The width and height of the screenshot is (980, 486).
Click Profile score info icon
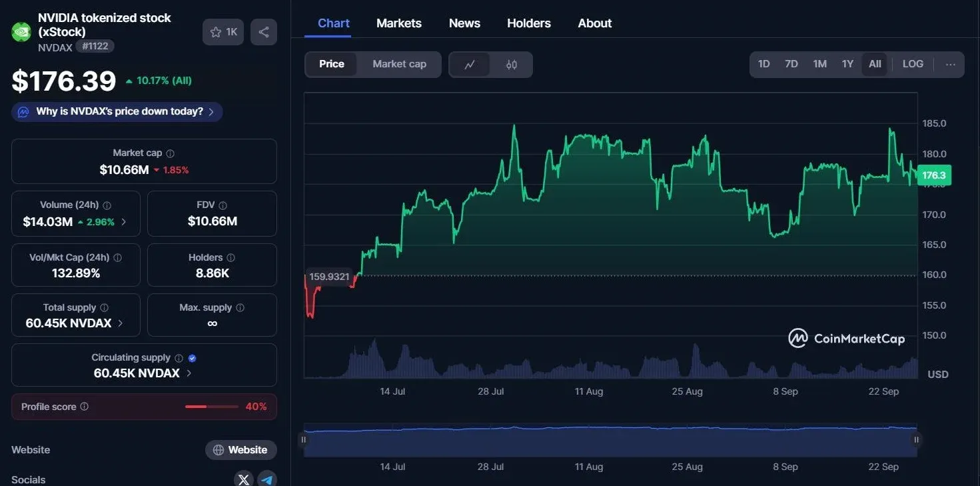pyautogui.click(x=85, y=407)
